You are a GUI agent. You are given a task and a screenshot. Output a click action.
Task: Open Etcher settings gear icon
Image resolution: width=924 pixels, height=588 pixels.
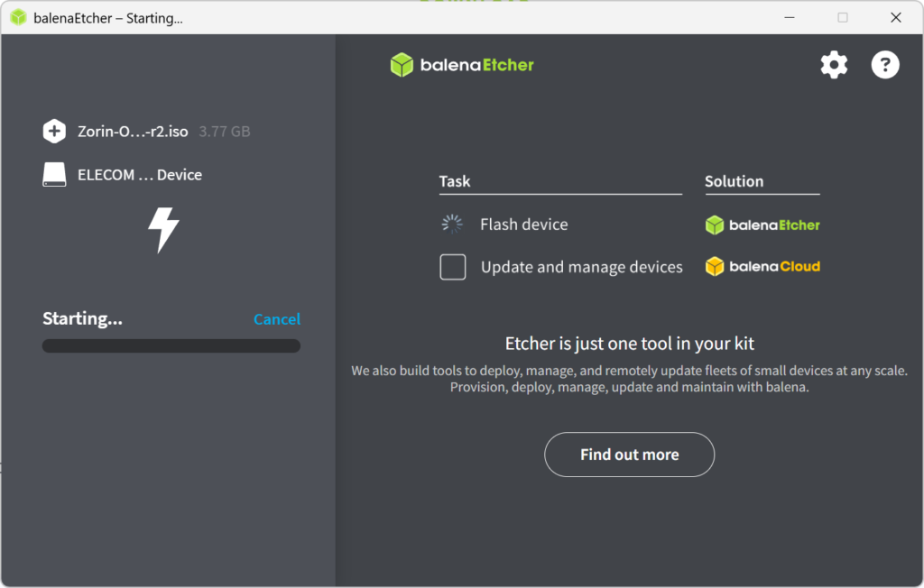tap(834, 65)
